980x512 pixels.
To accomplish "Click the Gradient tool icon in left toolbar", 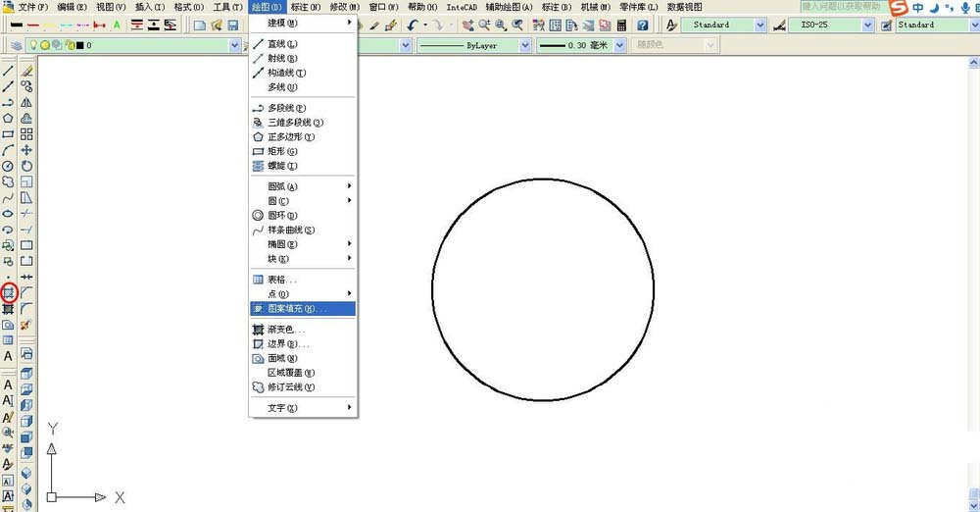I will (8, 309).
